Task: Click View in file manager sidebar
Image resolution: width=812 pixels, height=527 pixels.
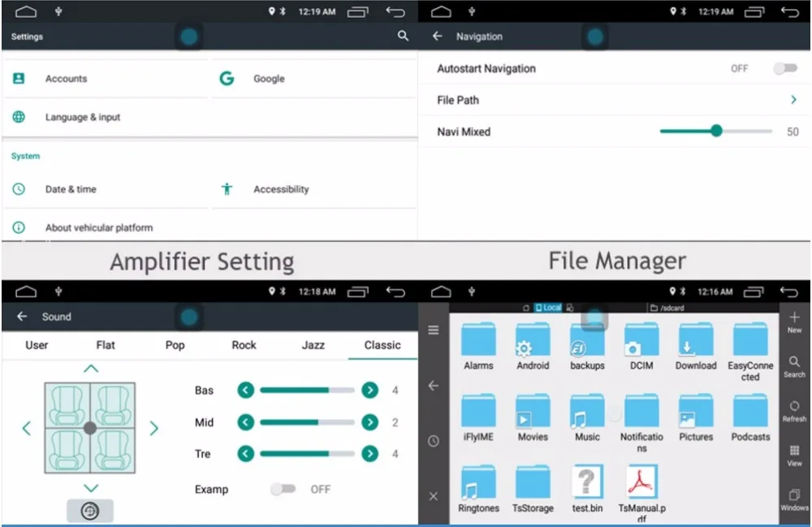Action: pos(794,456)
